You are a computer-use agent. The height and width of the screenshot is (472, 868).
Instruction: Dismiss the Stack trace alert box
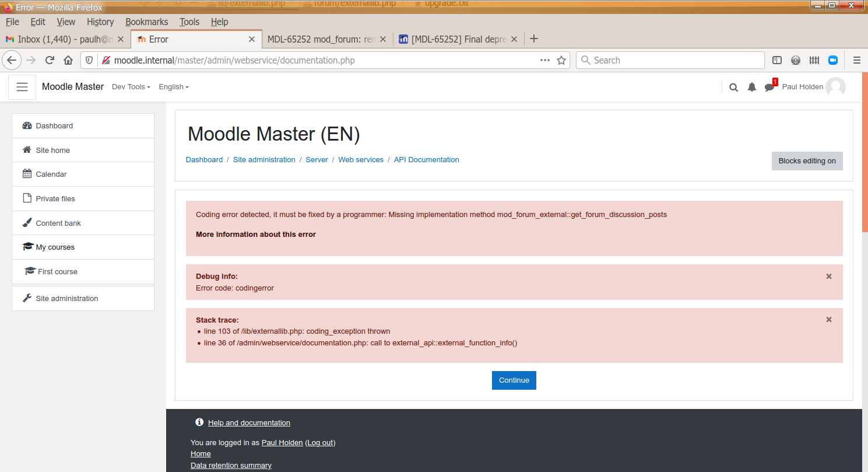click(x=829, y=320)
